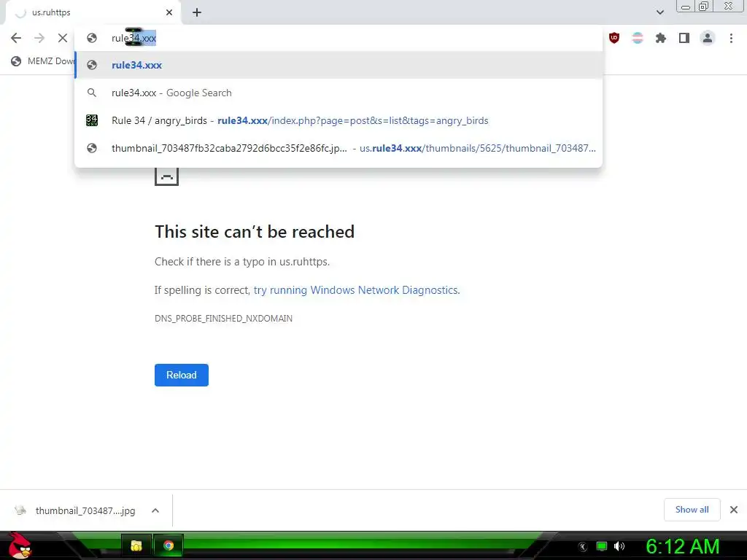Select the thumbnail_703487fb32 history suggestion
The image size is (747, 560).
pos(338,148)
